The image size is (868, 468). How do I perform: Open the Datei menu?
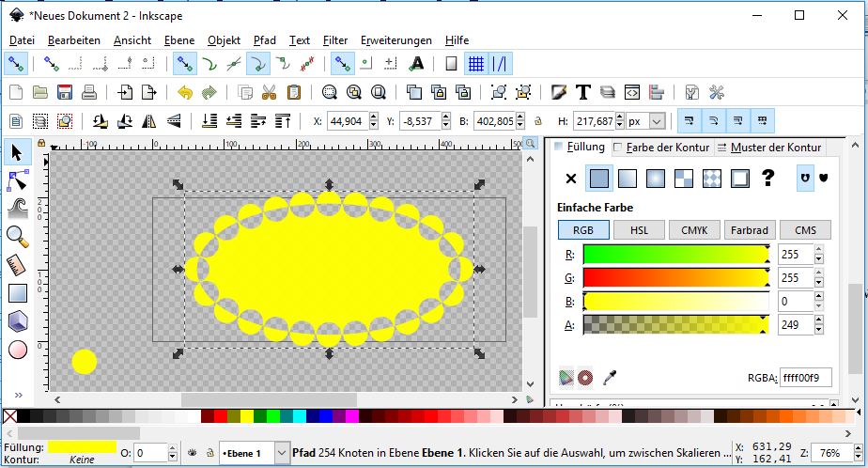[x=23, y=40]
